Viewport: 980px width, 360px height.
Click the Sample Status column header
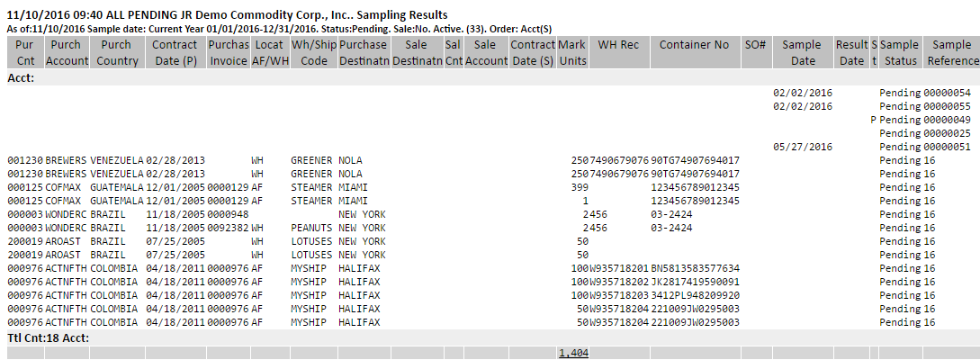click(x=900, y=53)
